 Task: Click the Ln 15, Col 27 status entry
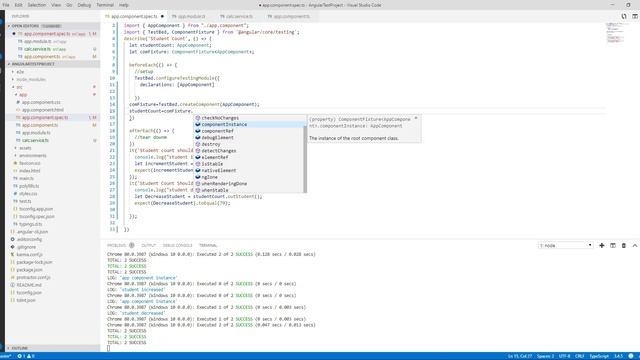point(520,356)
